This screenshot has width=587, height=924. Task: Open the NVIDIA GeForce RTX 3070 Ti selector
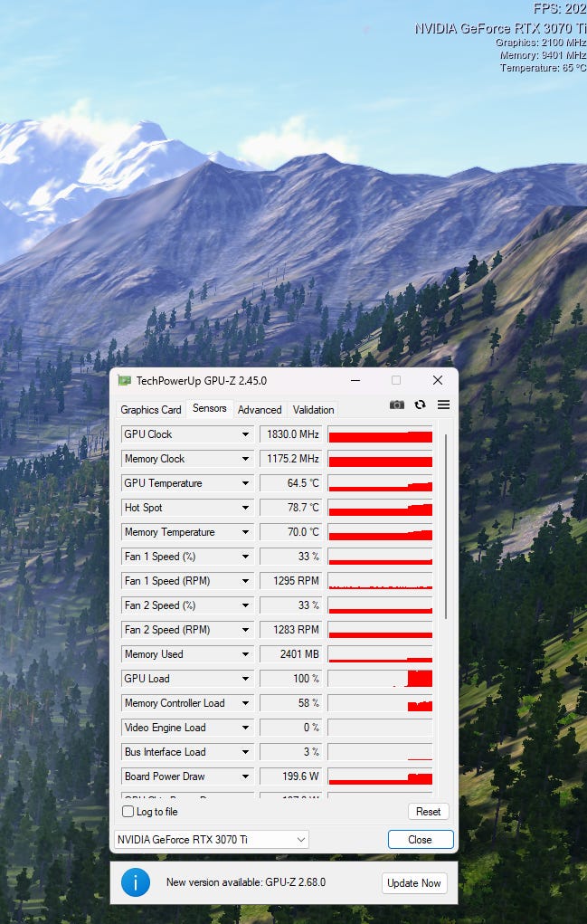click(x=212, y=839)
